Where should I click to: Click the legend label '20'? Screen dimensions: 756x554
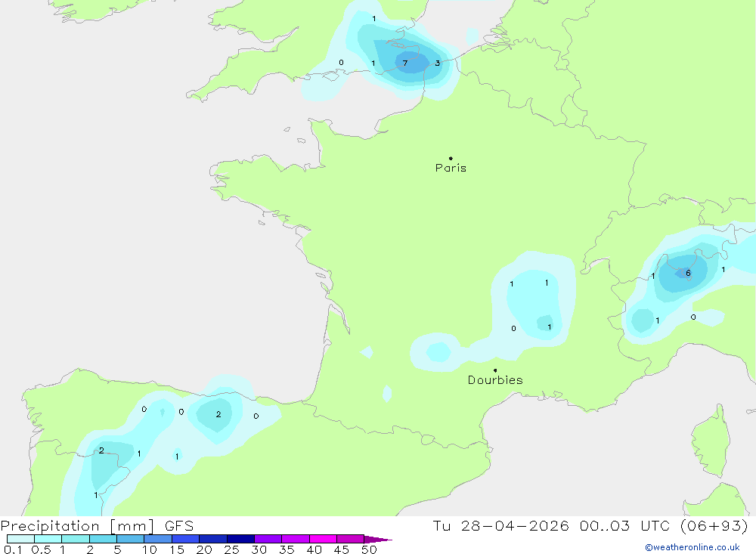pyautogui.click(x=204, y=549)
